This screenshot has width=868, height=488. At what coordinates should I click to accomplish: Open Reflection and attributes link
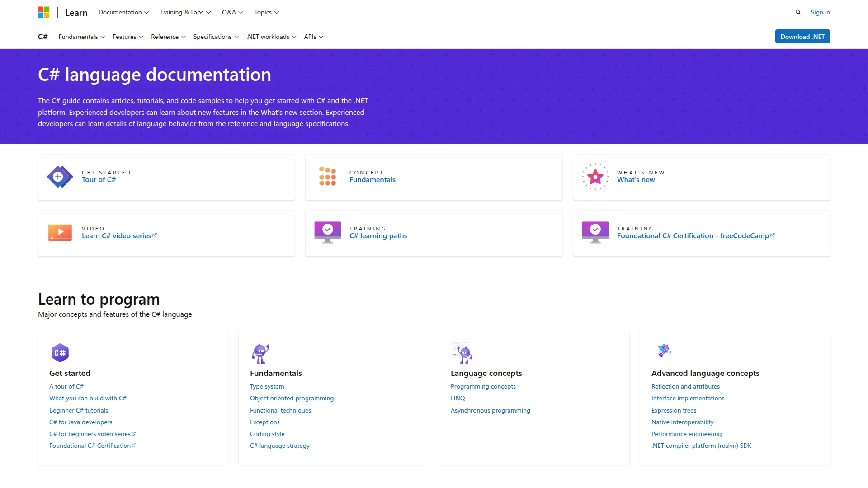coord(685,386)
